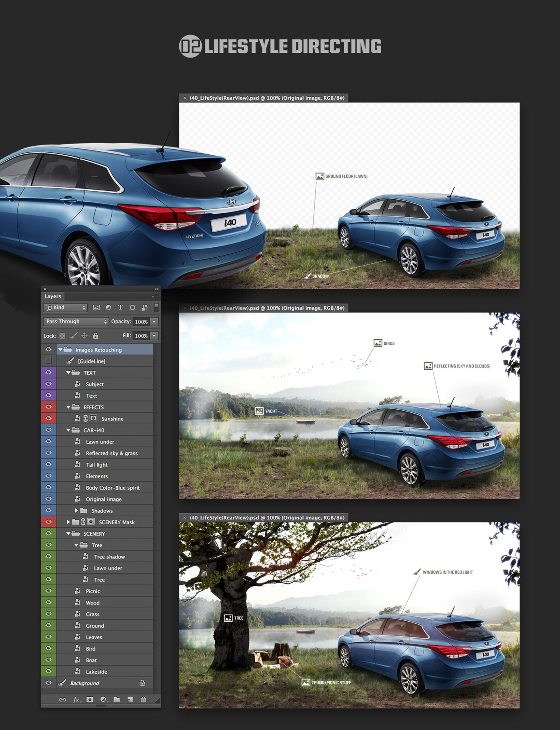
Task: Hide the Original image layer
Action: click(x=48, y=499)
